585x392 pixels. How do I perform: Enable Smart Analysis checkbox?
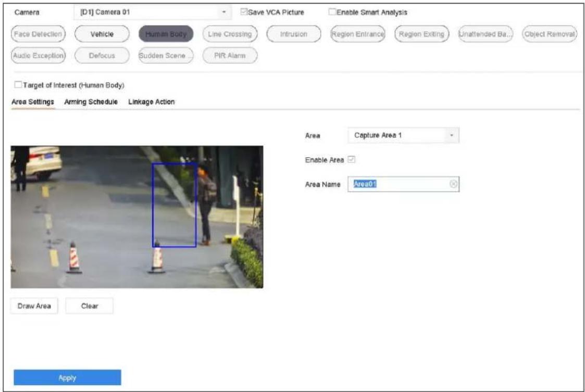point(332,12)
